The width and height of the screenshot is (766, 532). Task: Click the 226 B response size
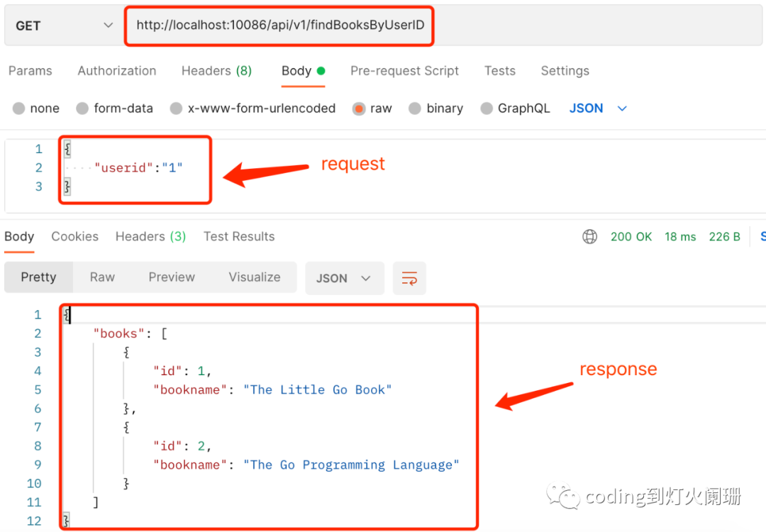coord(724,236)
